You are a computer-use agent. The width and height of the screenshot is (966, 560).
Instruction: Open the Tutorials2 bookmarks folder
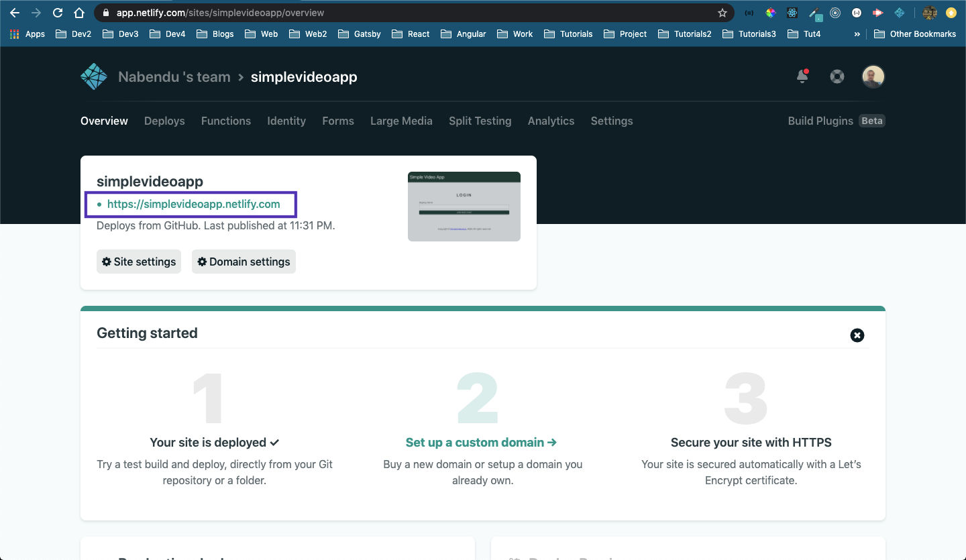point(685,34)
